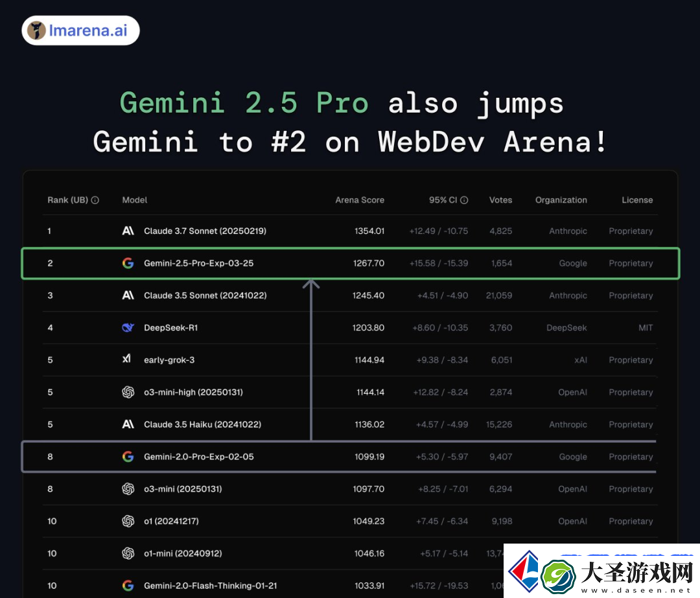
Task: Click the arena score 1097.70
Action: pyautogui.click(x=369, y=489)
